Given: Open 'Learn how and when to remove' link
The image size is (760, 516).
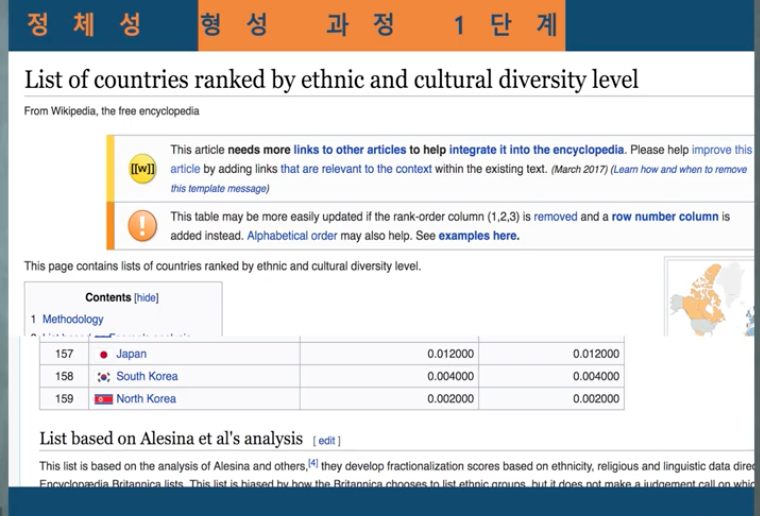Looking at the screenshot, I should pyautogui.click(x=681, y=170).
